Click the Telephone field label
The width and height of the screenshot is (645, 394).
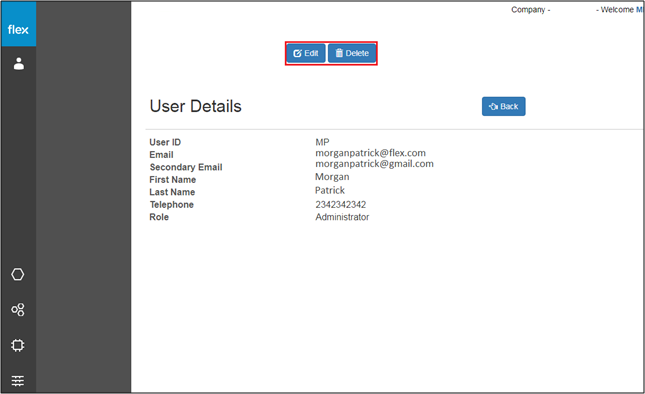coord(172,204)
